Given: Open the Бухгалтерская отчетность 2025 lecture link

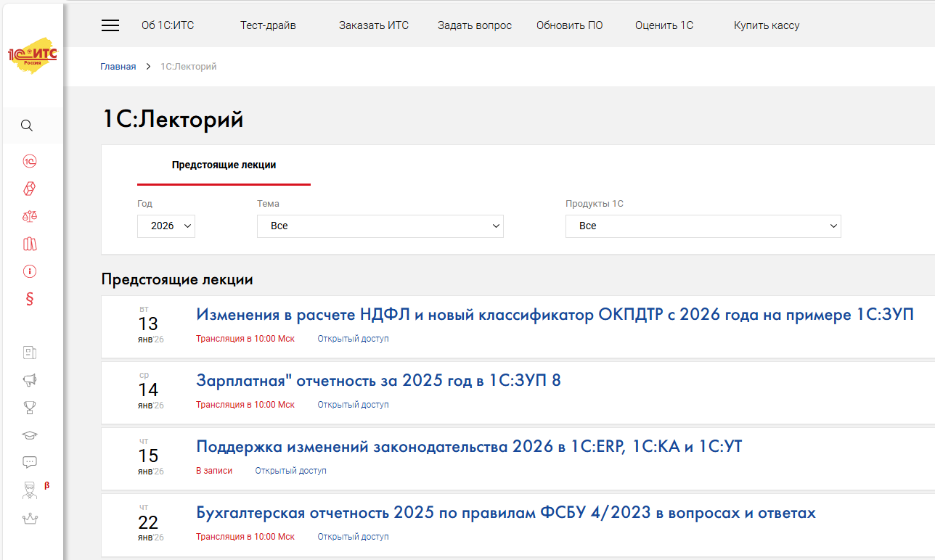Looking at the screenshot, I should [506, 513].
